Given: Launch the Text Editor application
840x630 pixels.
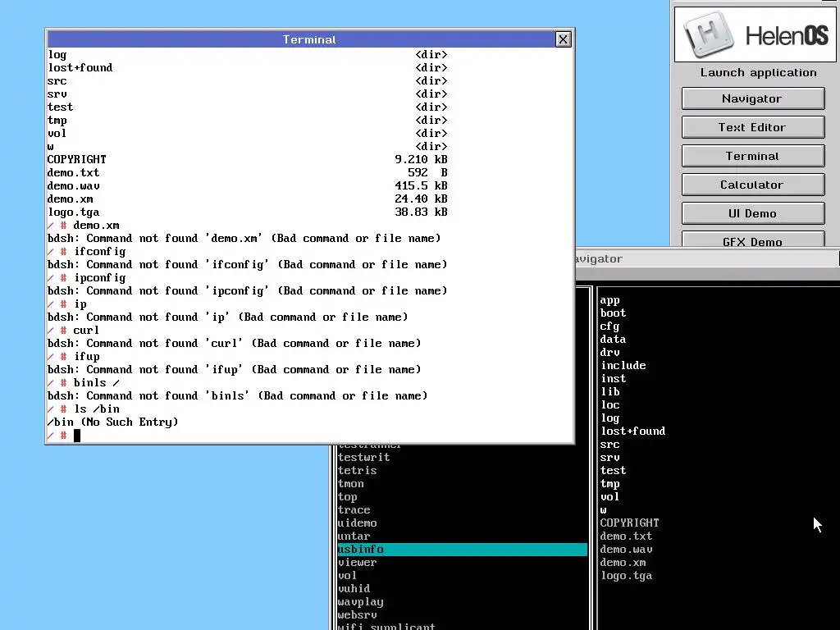Looking at the screenshot, I should coord(753,127).
